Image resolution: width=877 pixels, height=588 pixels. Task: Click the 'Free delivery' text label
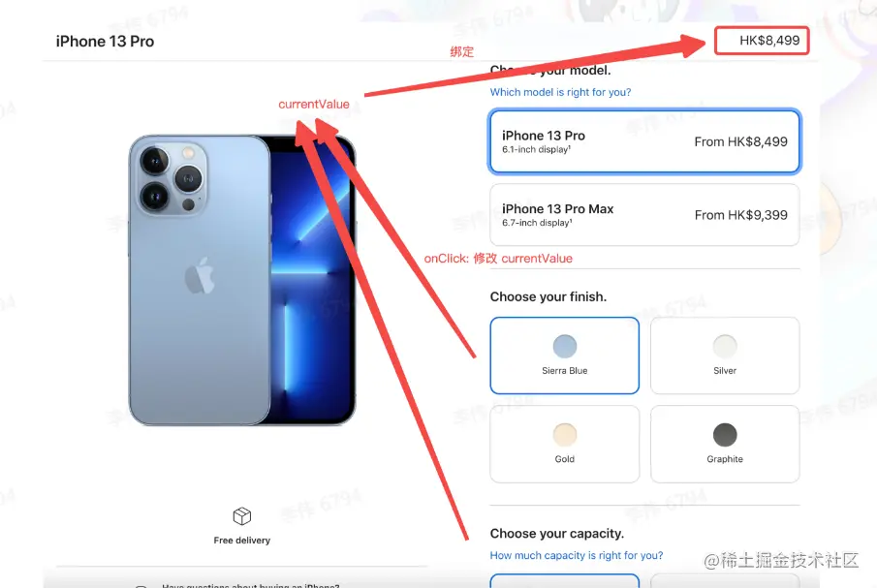[241, 541]
